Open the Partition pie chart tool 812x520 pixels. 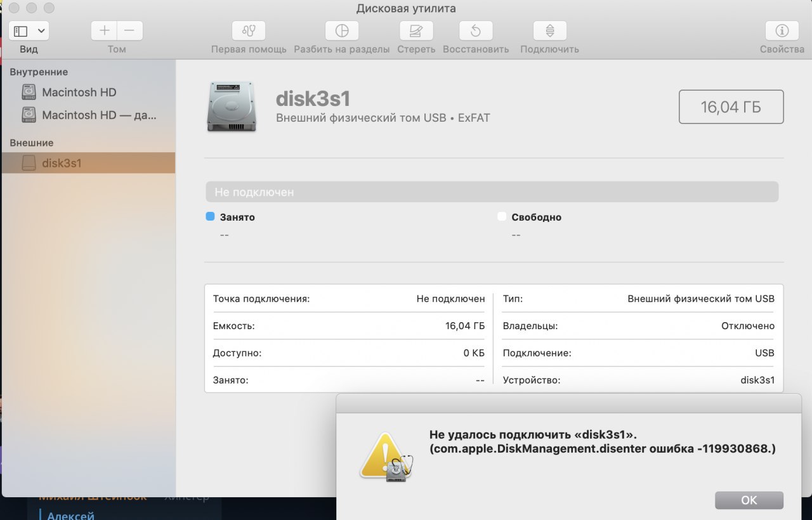[341, 30]
